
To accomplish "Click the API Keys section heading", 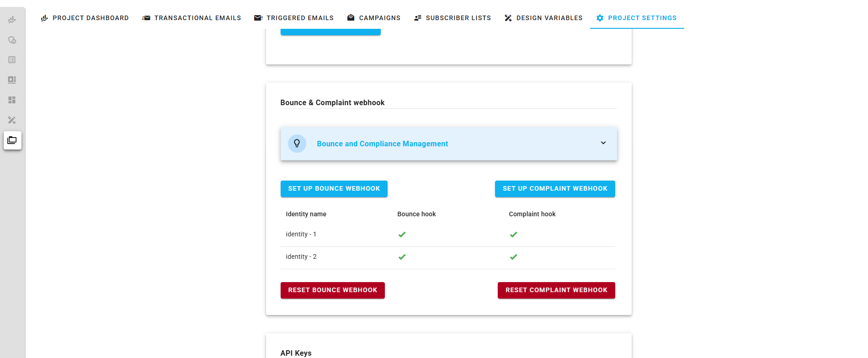I will (296, 353).
